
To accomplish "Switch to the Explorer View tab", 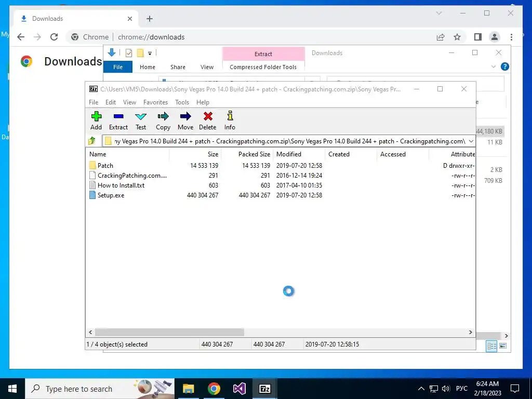I will tap(207, 67).
